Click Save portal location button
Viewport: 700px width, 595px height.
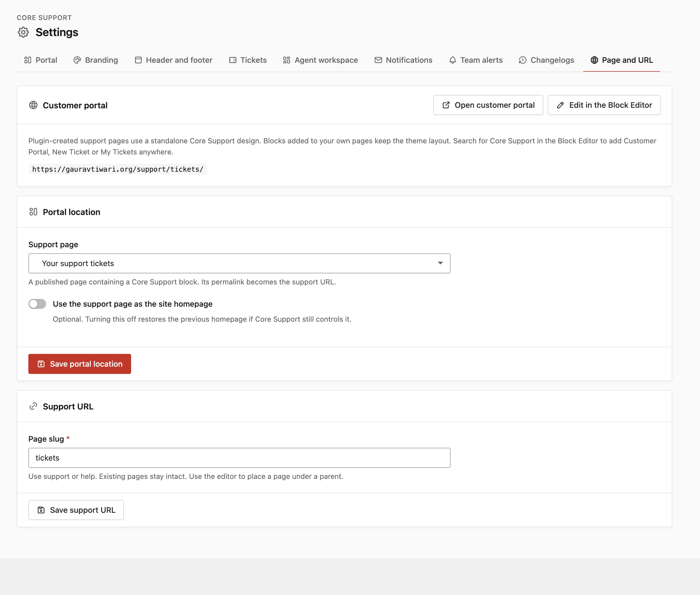[80, 364]
